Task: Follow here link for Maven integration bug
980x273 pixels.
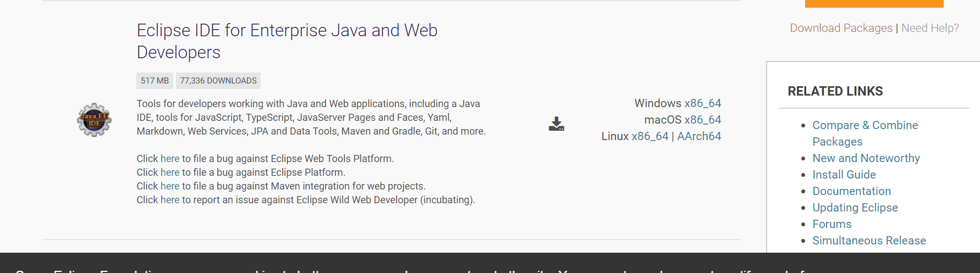Action: [x=170, y=186]
